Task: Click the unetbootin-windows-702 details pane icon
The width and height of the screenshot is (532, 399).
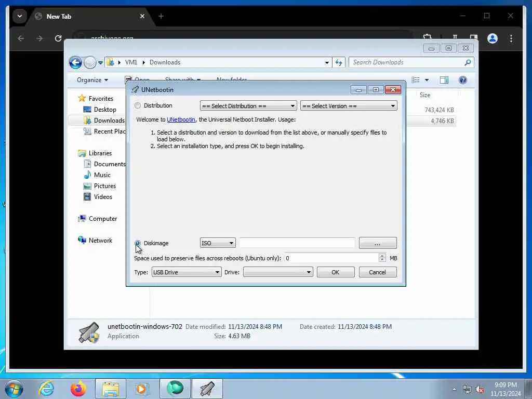Action: (x=89, y=332)
